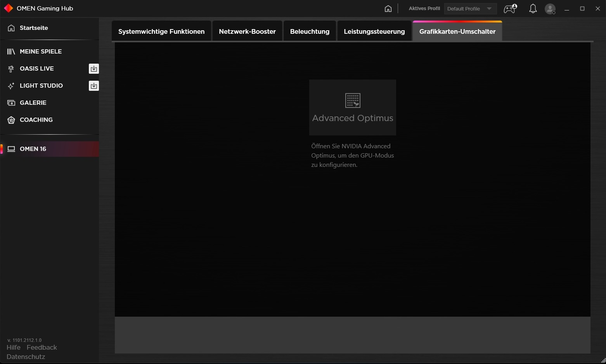
Task: Click the Galerie camera icon
Action: [x=11, y=103]
